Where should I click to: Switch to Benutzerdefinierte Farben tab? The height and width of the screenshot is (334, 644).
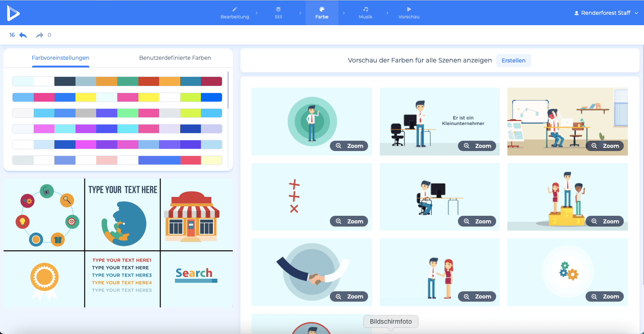coord(175,58)
